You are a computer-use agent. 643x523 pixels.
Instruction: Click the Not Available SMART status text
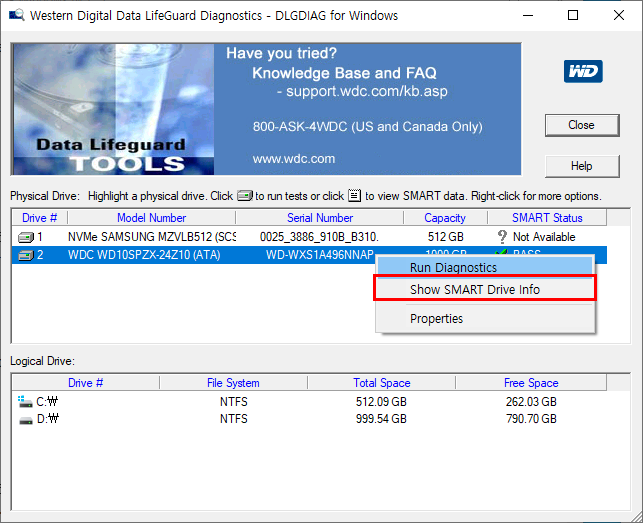(x=544, y=237)
